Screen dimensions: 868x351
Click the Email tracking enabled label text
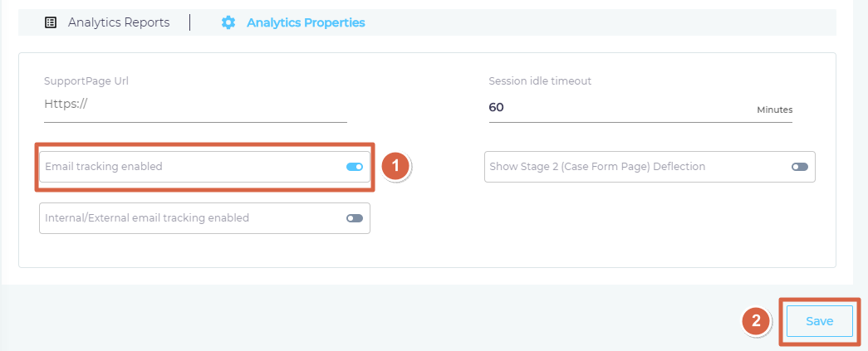pos(104,167)
